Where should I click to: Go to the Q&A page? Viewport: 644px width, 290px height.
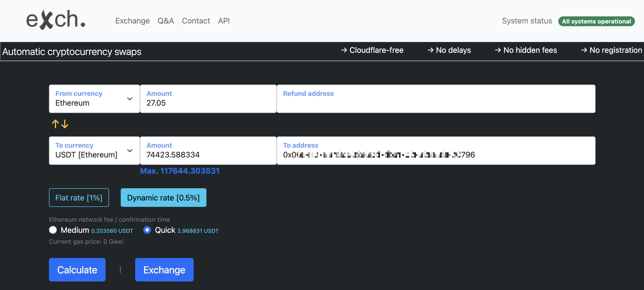click(x=166, y=21)
